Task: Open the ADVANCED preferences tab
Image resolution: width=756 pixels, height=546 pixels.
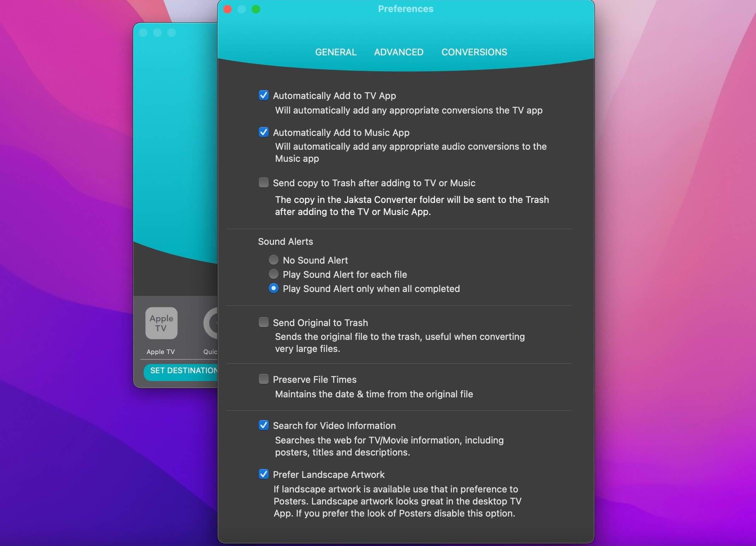Action: 399,52
